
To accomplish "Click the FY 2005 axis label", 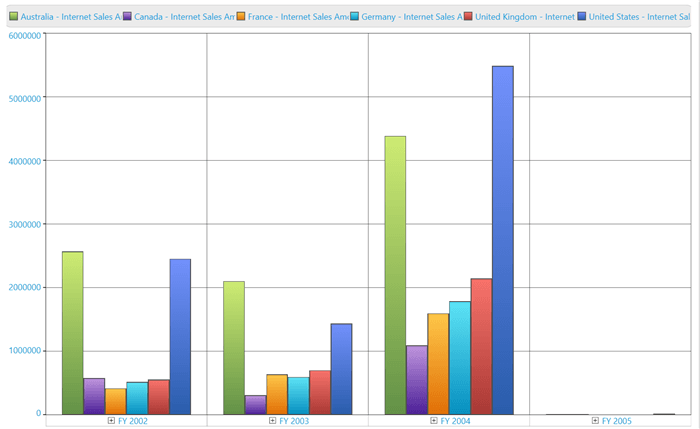I will (617, 421).
